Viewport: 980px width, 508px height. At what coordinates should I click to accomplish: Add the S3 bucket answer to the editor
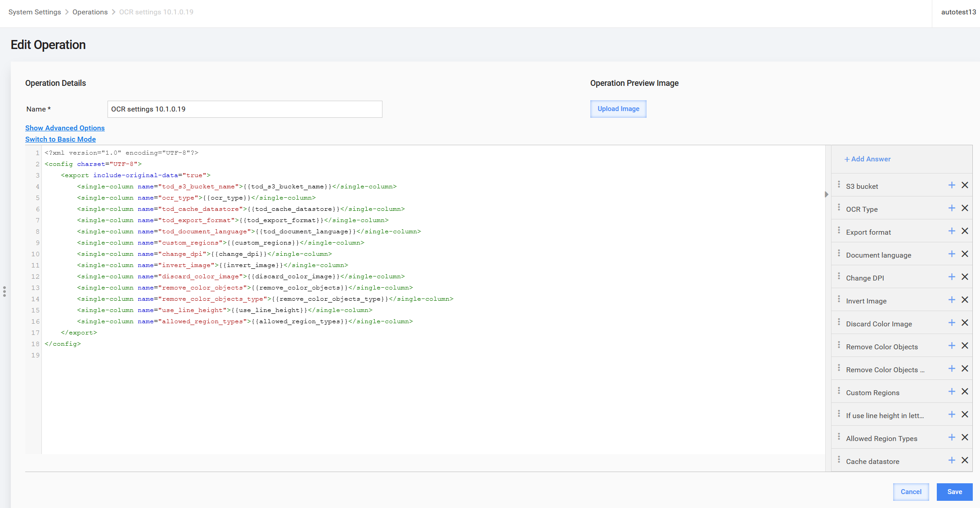pos(952,185)
